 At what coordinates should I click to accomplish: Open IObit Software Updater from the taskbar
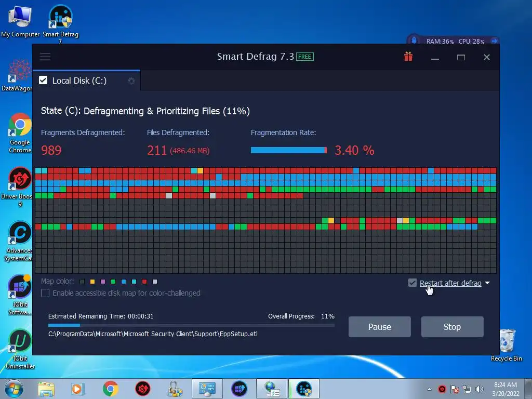coord(239,389)
